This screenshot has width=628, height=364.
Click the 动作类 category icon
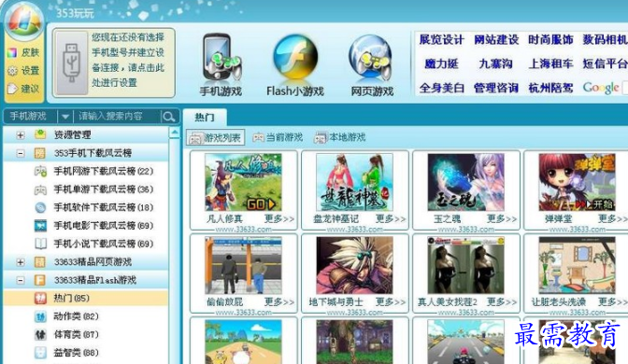coord(40,316)
